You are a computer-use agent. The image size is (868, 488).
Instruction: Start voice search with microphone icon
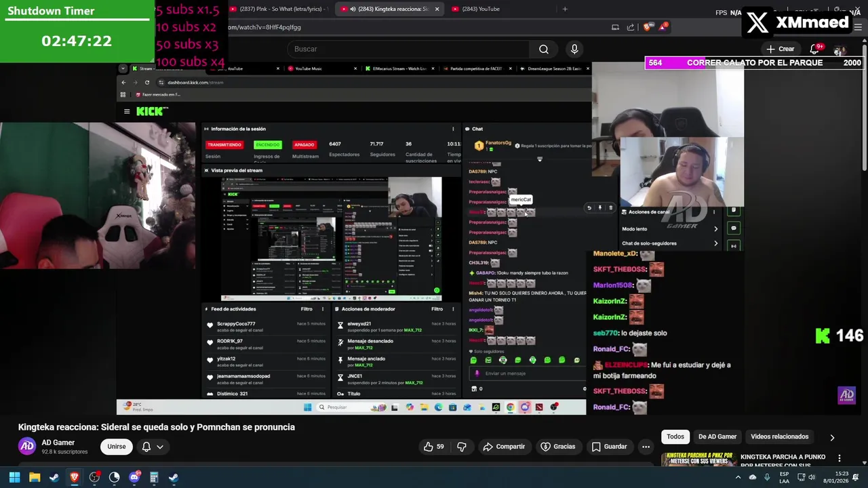click(574, 49)
